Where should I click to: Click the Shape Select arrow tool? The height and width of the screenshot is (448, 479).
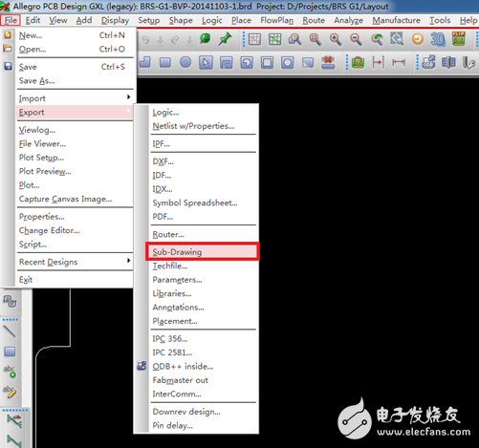tap(206, 62)
